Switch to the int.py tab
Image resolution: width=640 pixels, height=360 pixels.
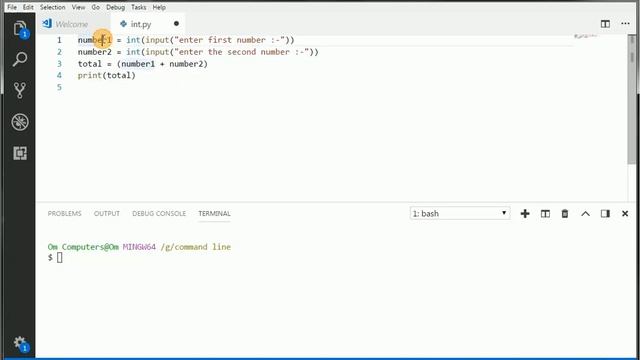141,24
